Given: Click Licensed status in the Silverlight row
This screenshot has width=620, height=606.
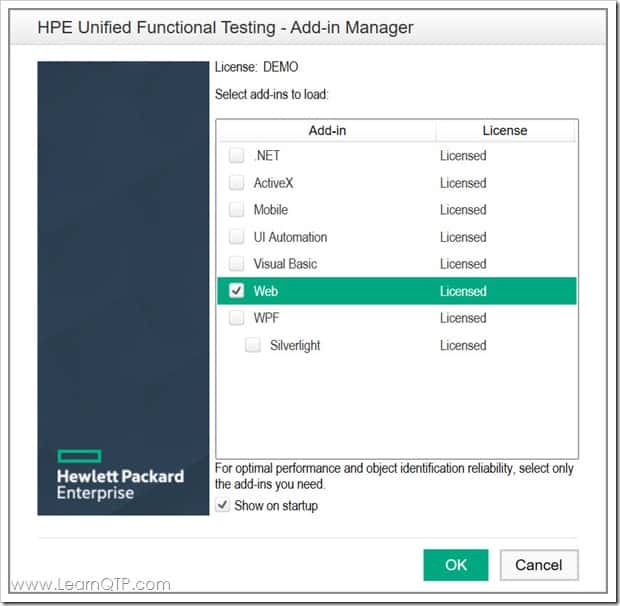Looking at the screenshot, I should click(463, 345).
